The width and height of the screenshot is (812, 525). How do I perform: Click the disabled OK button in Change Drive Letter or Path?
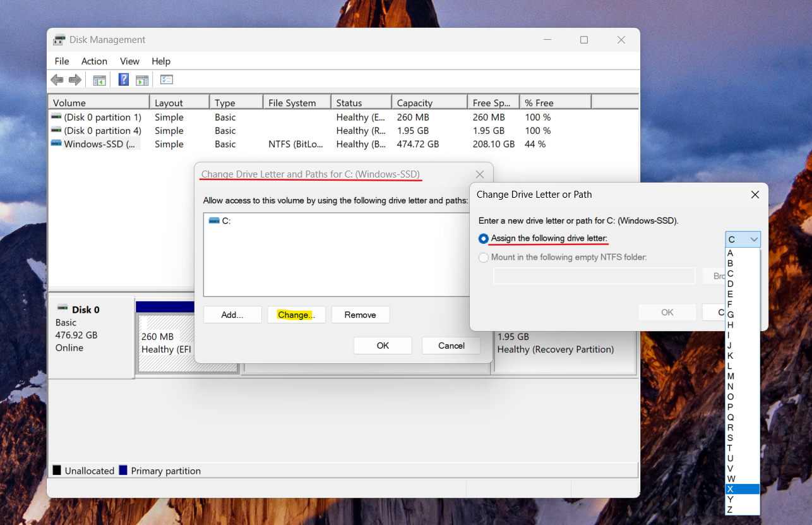point(667,312)
